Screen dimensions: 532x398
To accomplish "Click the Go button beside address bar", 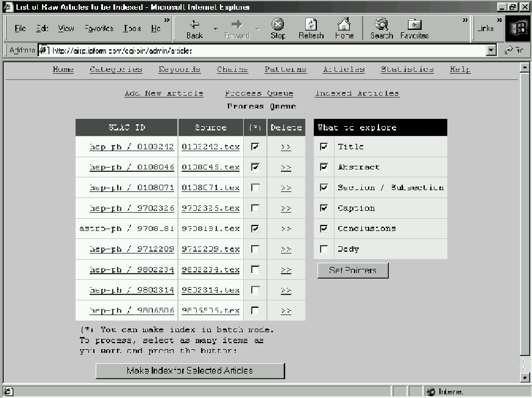I will pyautogui.click(x=514, y=51).
